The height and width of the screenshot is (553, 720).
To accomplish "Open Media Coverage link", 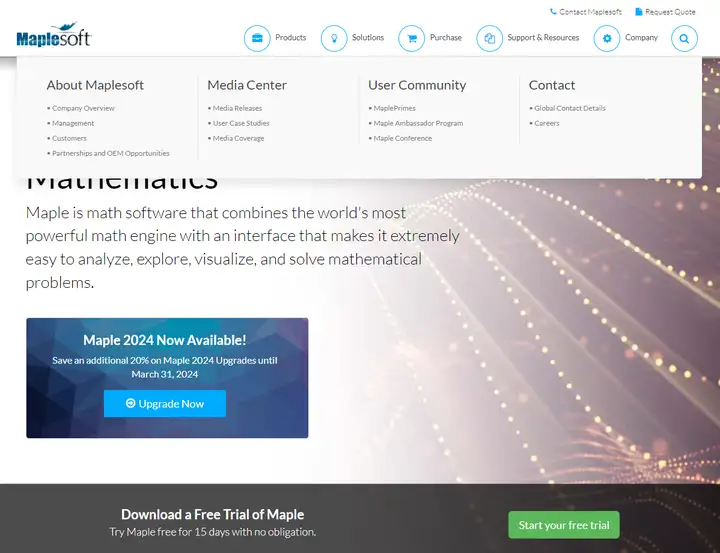I will pos(238,138).
